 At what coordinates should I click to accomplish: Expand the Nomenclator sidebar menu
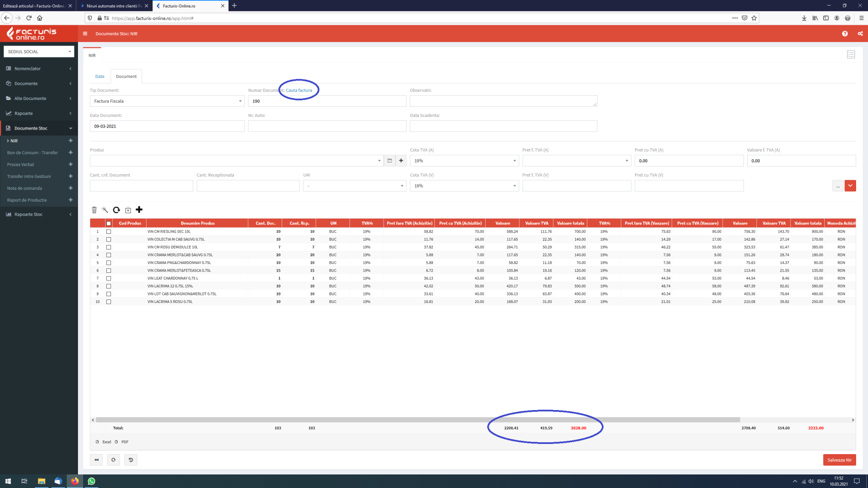[39, 69]
